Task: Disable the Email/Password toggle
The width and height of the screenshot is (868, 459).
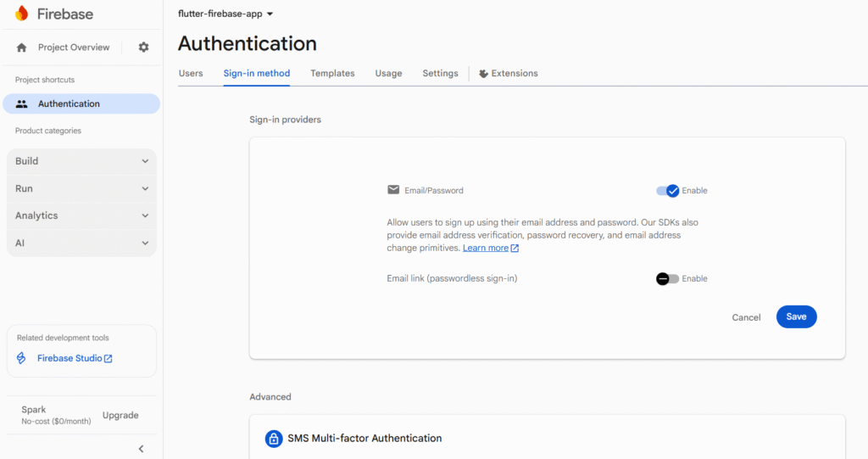Action: tap(668, 191)
